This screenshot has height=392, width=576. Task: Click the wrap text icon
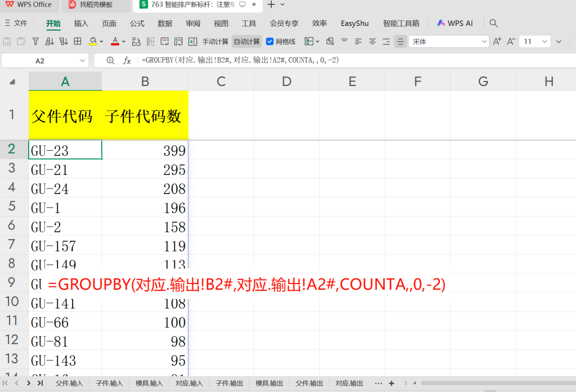click(x=165, y=42)
